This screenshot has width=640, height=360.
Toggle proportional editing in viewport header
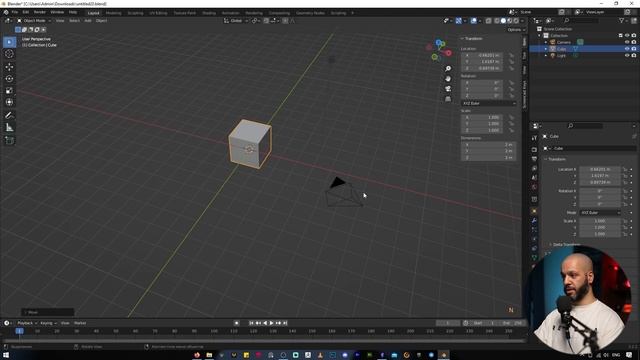click(x=285, y=20)
